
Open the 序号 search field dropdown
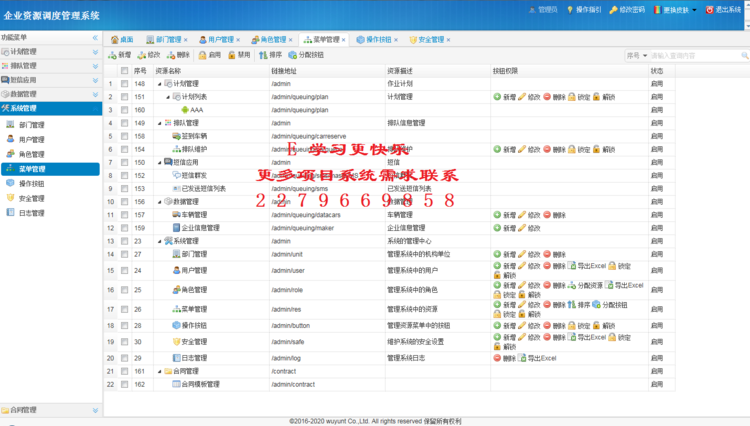tap(645, 56)
